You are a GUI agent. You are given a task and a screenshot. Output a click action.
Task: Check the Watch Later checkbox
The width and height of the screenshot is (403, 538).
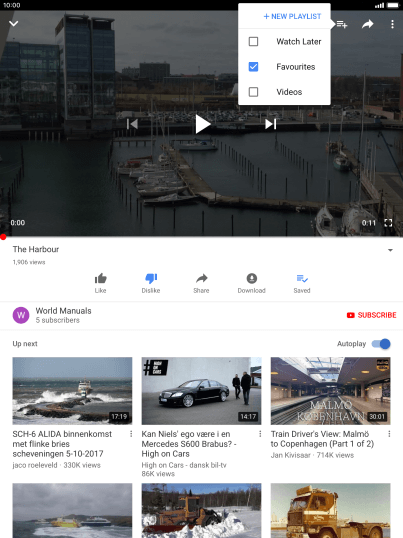(253, 42)
